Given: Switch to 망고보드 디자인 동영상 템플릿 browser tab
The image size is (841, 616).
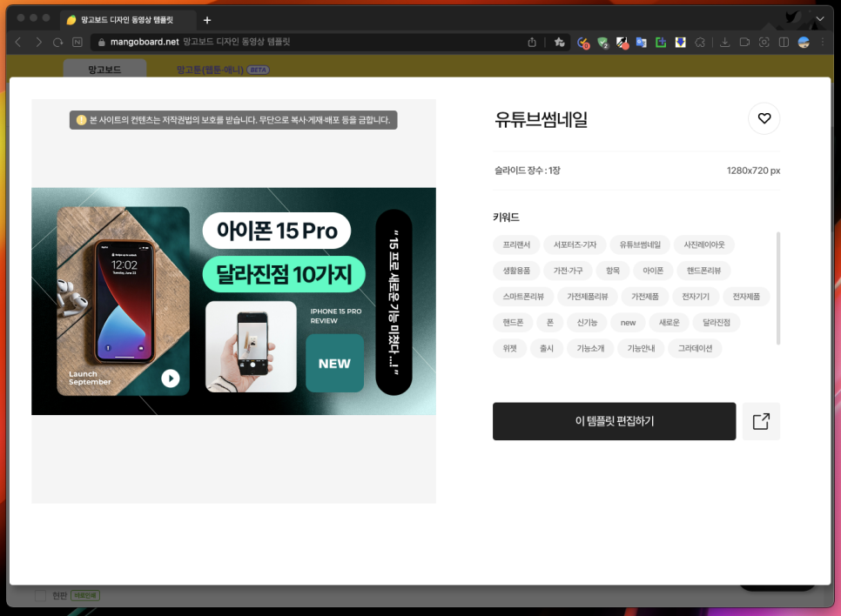Looking at the screenshot, I should [x=127, y=20].
